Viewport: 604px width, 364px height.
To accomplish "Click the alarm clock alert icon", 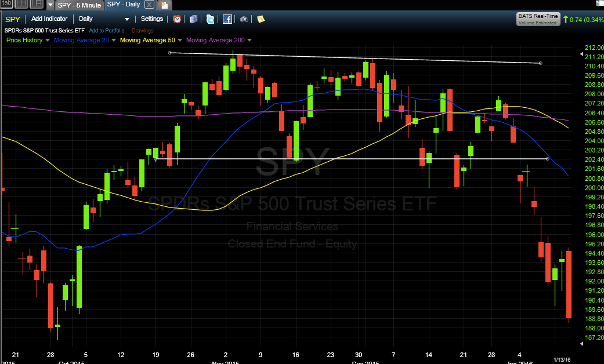I will coord(177,19).
